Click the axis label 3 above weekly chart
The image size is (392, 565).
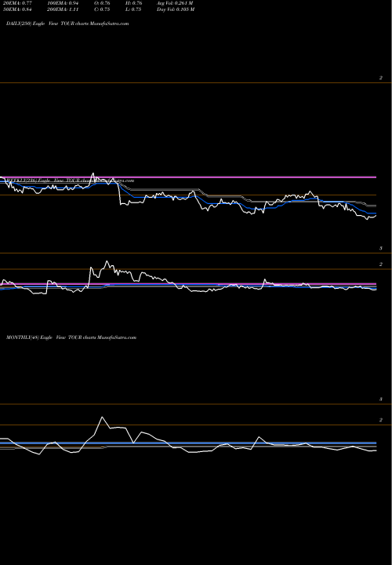click(381, 248)
